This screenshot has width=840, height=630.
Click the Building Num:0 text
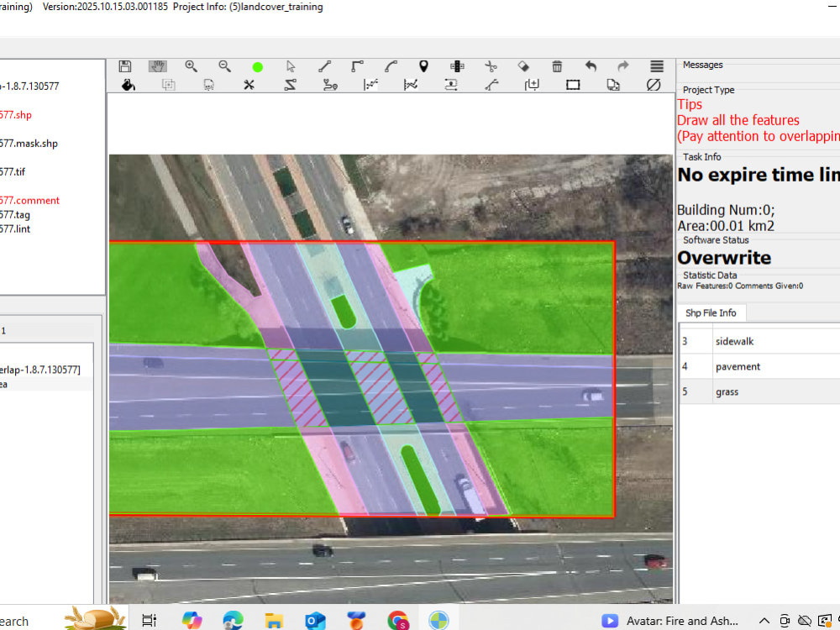click(x=726, y=210)
